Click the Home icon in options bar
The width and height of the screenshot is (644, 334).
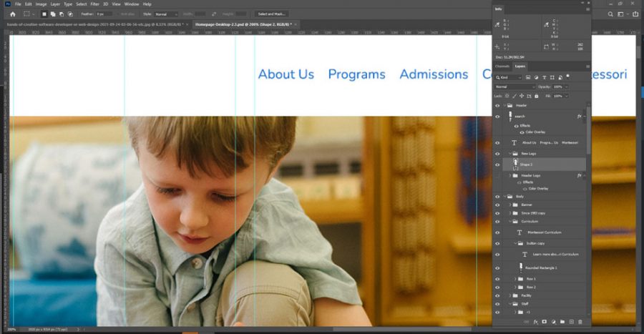(x=13, y=14)
